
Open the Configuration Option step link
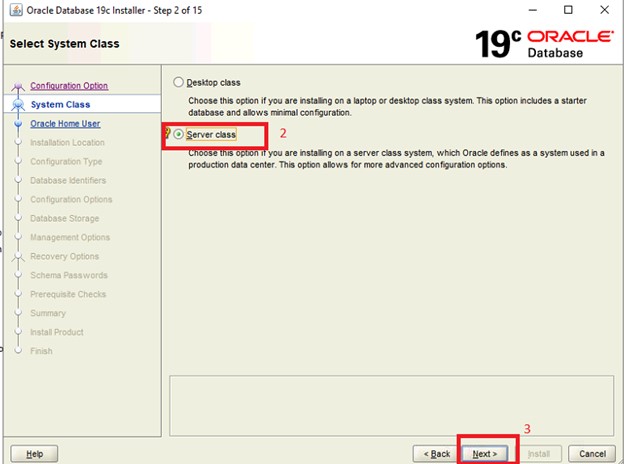(x=69, y=86)
